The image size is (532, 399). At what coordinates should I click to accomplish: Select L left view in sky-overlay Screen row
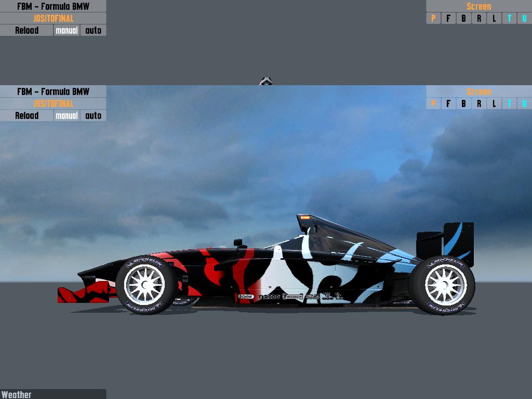495,103
